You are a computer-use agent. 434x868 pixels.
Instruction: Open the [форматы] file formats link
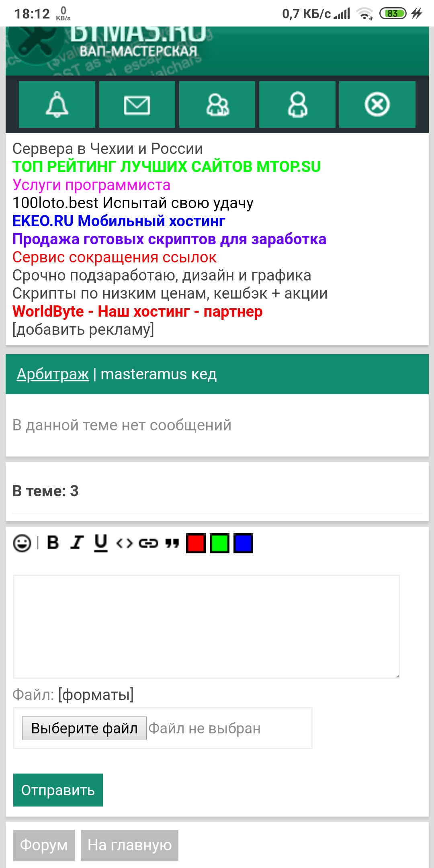click(96, 694)
